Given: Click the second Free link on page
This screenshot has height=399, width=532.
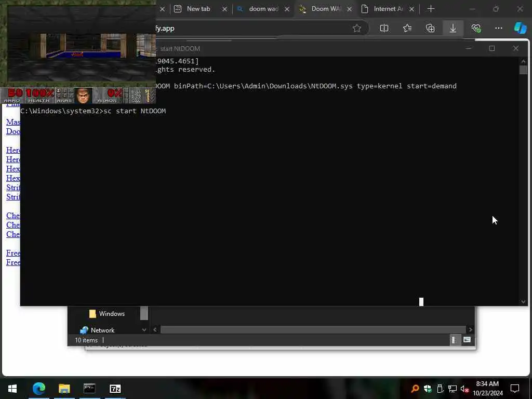Looking at the screenshot, I should tap(13, 262).
